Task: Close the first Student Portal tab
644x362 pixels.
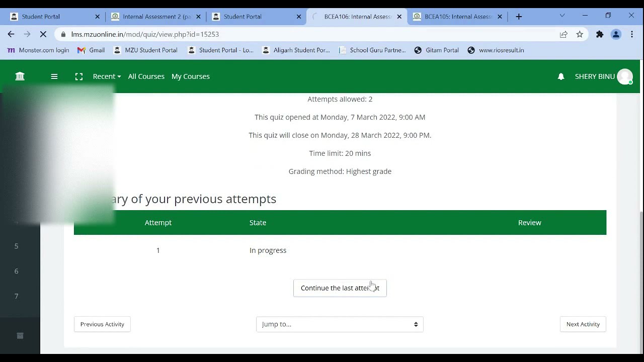Action: [x=98, y=17]
